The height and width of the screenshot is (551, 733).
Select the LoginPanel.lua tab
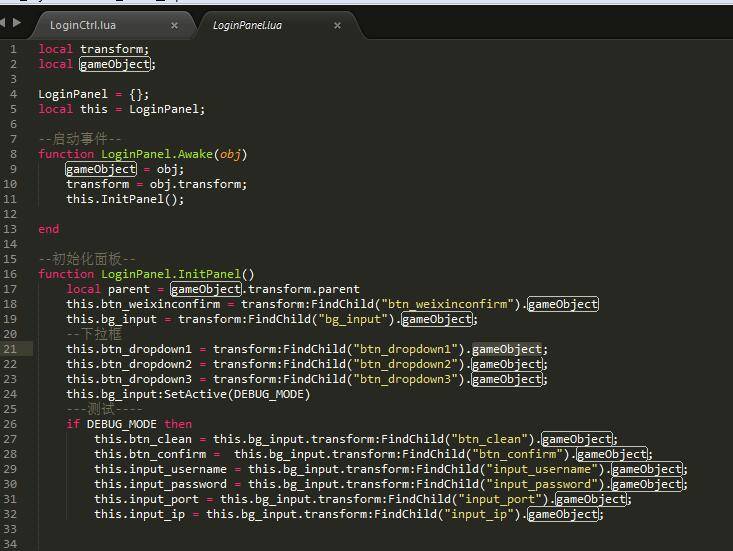click(x=247, y=25)
